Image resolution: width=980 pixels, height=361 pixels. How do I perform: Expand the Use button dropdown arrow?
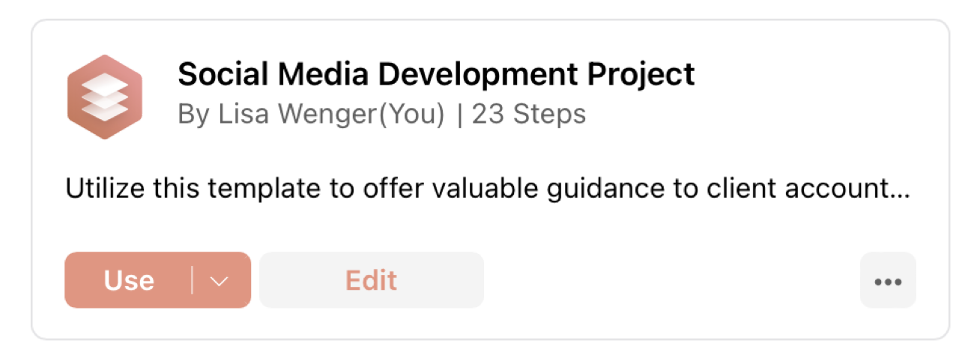(x=220, y=281)
